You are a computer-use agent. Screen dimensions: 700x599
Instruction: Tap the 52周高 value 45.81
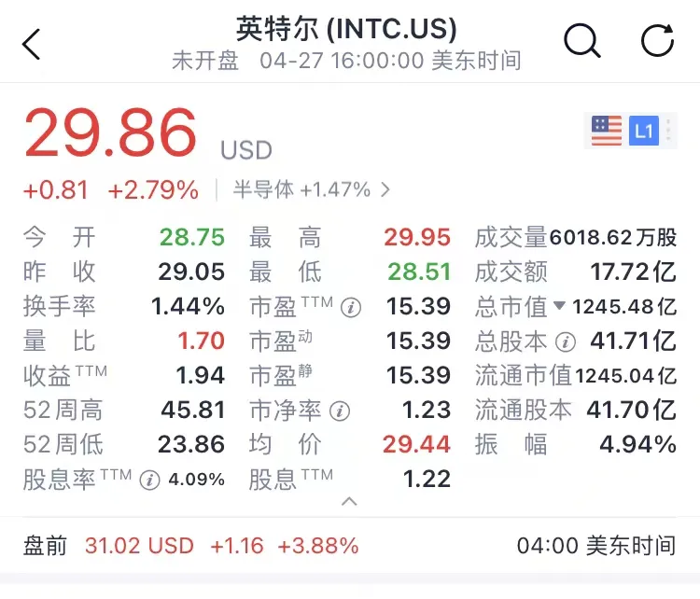tap(193, 410)
